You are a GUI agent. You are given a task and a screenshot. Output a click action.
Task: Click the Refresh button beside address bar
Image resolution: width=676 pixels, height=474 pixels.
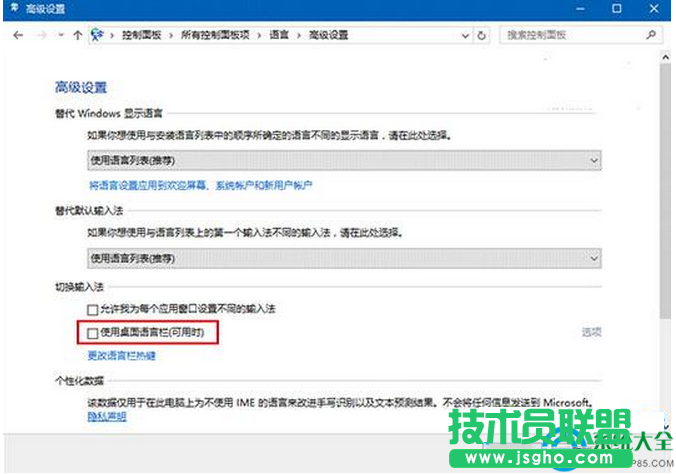click(x=482, y=35)
